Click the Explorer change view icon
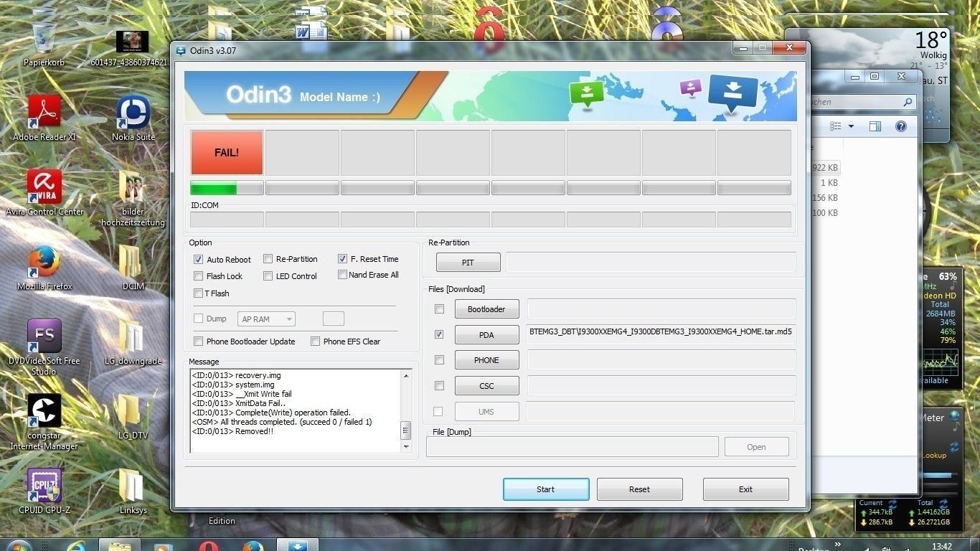 click(x=835, y=126)
